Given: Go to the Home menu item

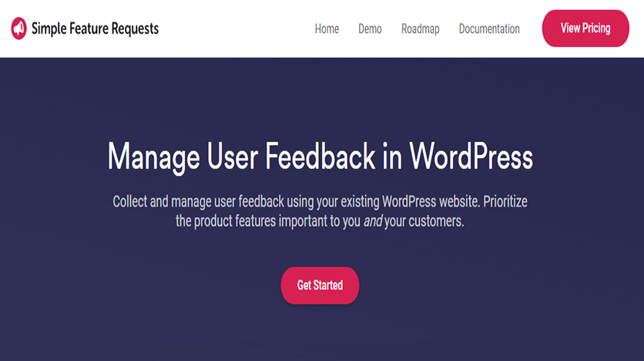Looking at the screenshot, I should [327, 29].
